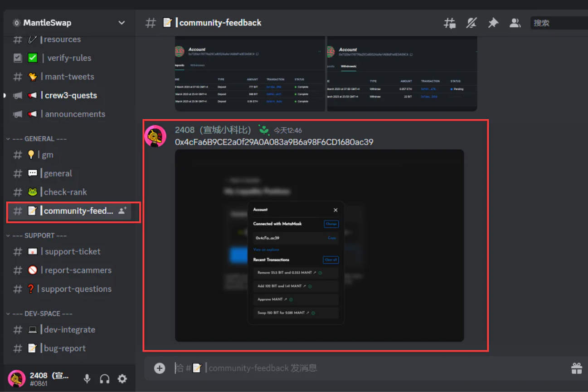Open the resources channel

[69, 39]
